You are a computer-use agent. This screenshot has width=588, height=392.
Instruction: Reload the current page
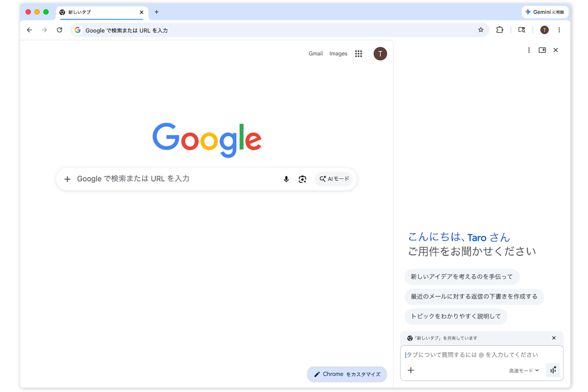pyautogui.click(x=59, y=30)
